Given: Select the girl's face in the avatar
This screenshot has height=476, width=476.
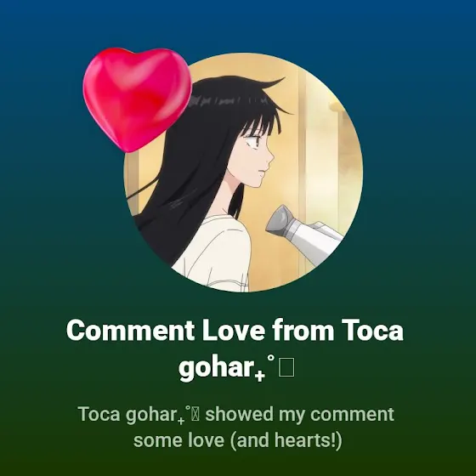Looking at the screenshot, I should tap(256, 157).
